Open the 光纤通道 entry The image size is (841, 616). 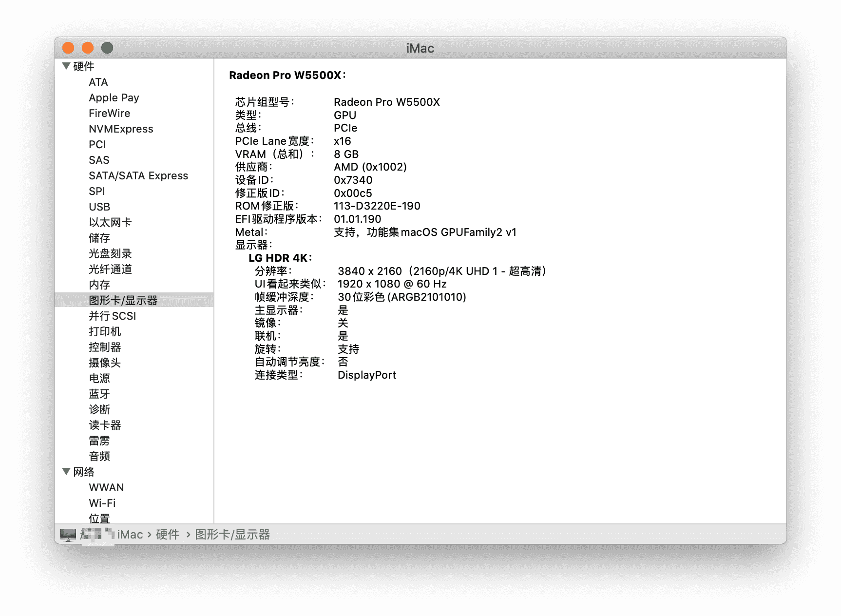[110, 269]
